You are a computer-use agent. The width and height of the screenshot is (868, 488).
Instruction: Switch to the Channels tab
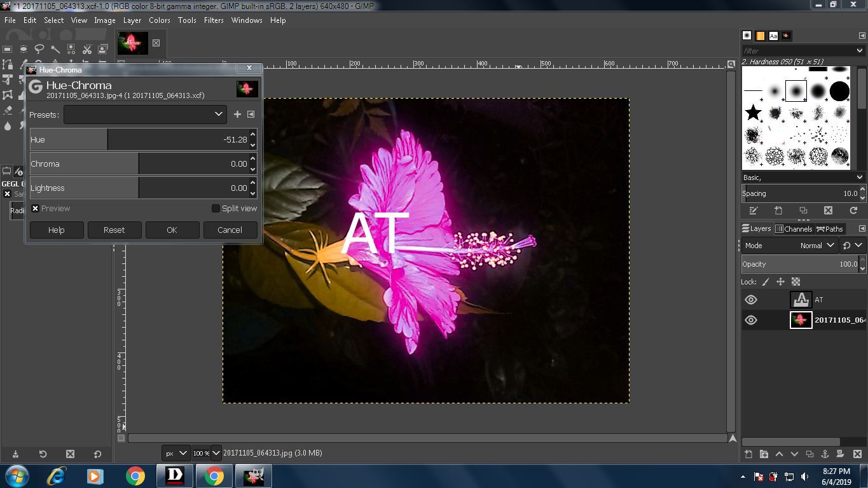[794, 229]
